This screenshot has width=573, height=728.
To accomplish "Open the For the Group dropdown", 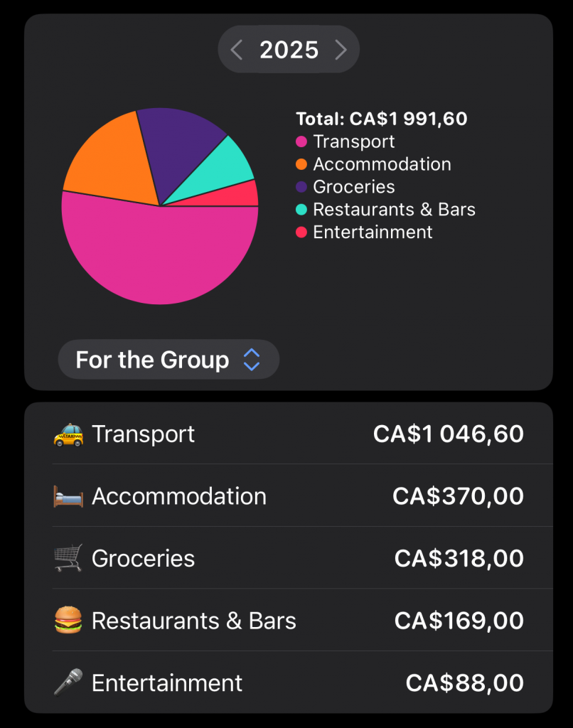I will coord(152,360).
